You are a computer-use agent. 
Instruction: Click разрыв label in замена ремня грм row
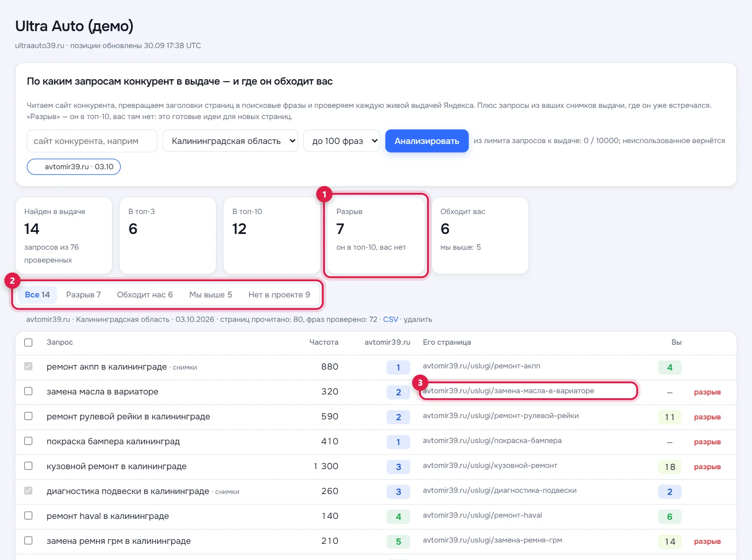[x=707, y=541]
